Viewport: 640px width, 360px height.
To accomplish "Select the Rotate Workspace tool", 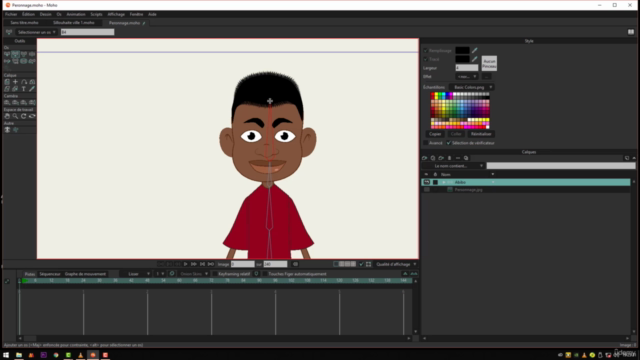I will click(24, 116).
